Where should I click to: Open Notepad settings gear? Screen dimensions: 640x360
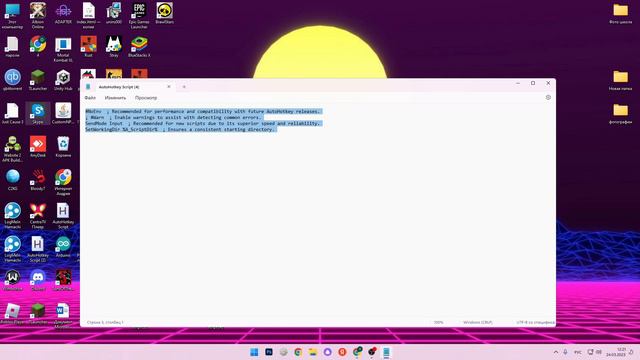[548, 98]
